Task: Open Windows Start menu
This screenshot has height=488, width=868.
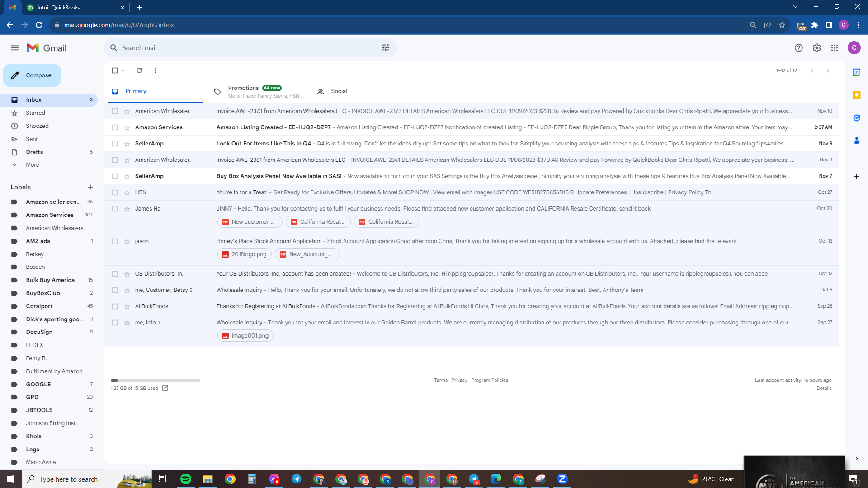Action: pos(11,479)
